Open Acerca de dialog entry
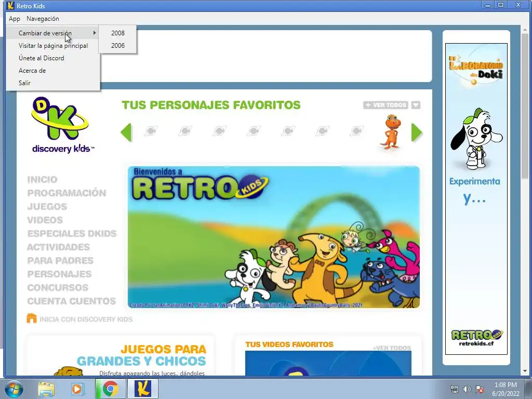532x399 pixels. (x=53, y=71)
